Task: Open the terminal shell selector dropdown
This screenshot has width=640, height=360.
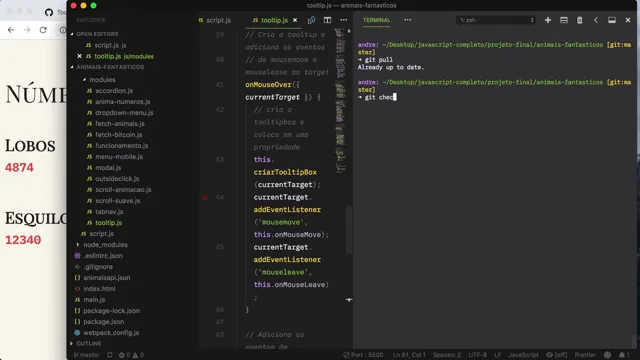Action: [496, 20]
